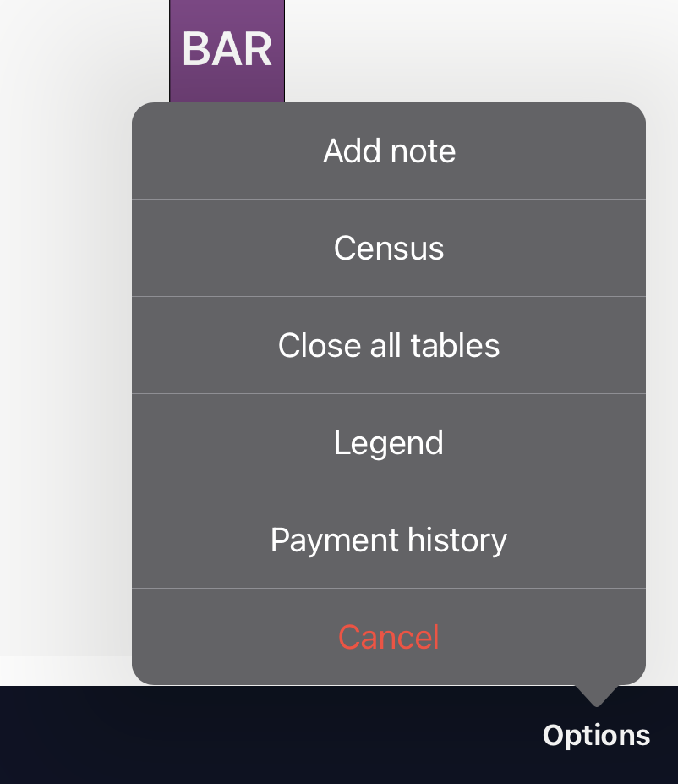Add a note via the options popup
Screen dimensions: 678x784
pyautogui.click(x=389, y=151)
